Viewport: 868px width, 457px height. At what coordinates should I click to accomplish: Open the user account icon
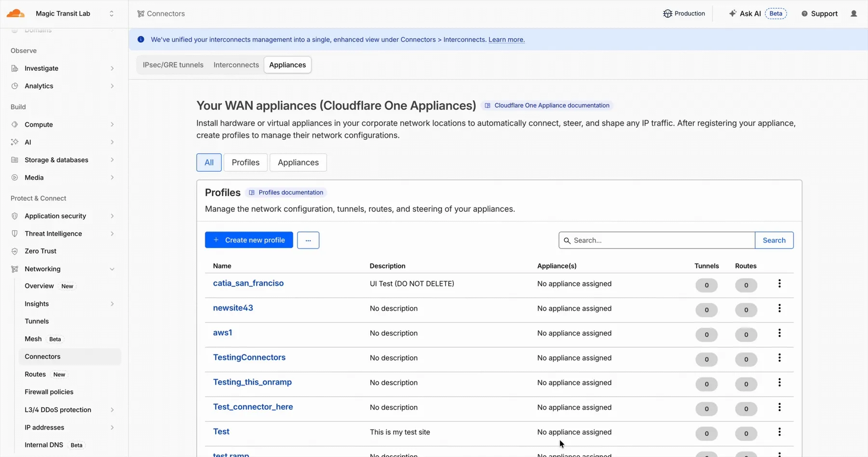(x=854, y=13)
